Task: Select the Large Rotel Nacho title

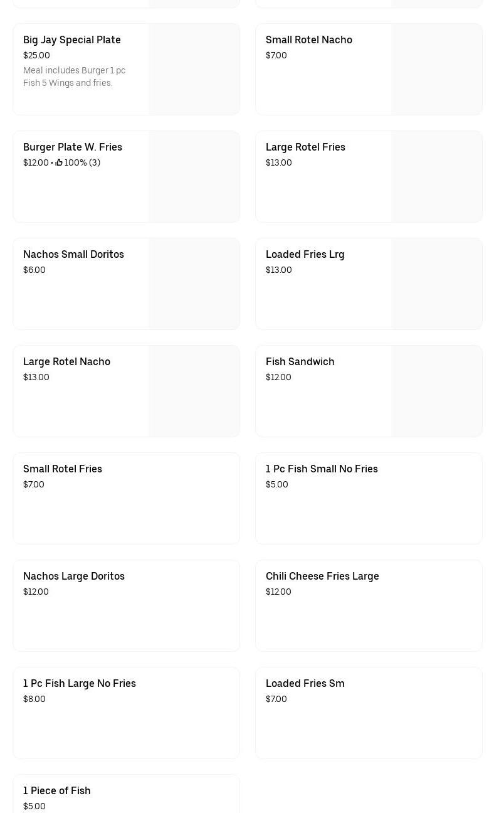Action: (66, 362)
